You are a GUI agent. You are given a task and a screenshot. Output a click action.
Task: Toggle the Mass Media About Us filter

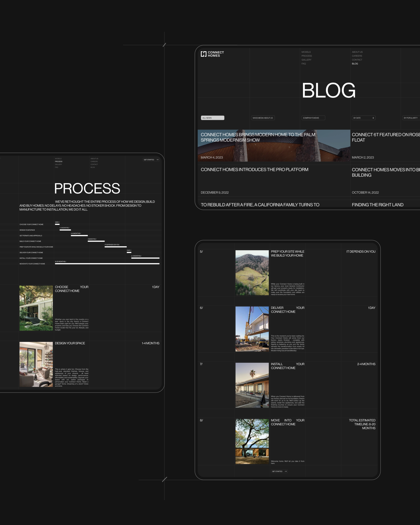point(263,118)
